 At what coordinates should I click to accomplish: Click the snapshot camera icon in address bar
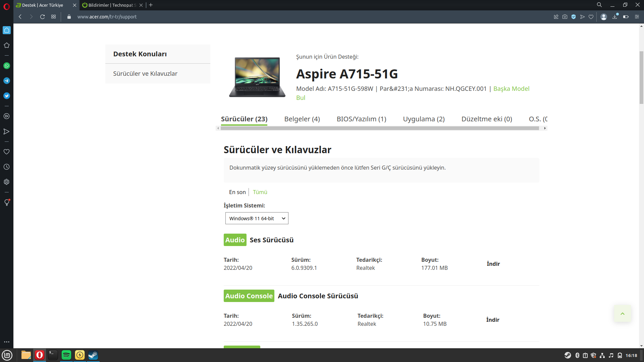coord(565,17)
